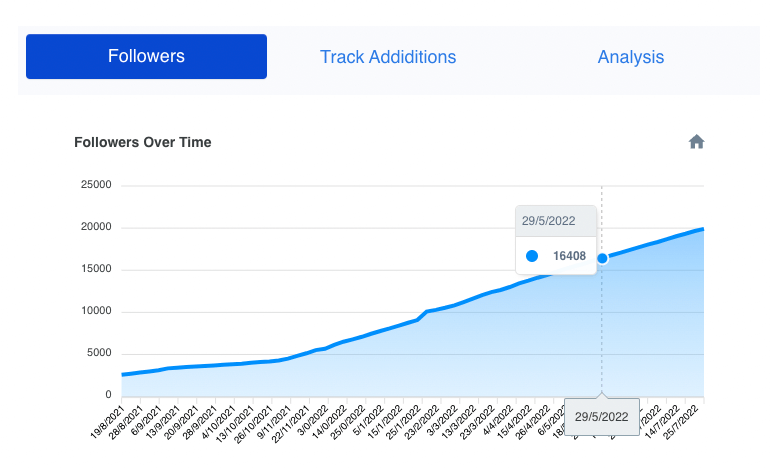Click the 22/11/2021 x-axis date label
The image size is (770, 468).
tap(290, 424)
